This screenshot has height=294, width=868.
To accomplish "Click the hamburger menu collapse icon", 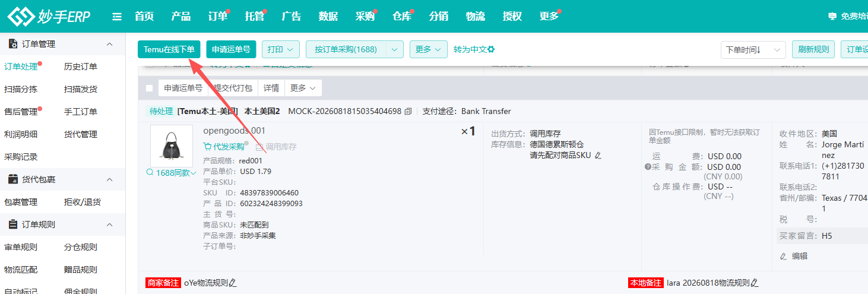I will tap(117, 17).
